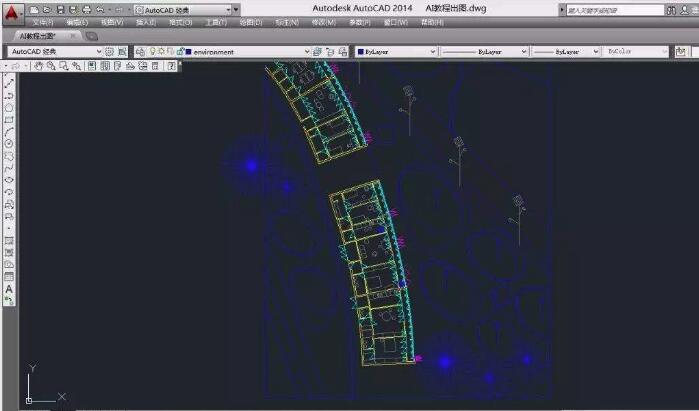This screenshot has height=411, width=699.
Task: Click the Undo arrow in quick access toolbar
Action: click(99, 9)
